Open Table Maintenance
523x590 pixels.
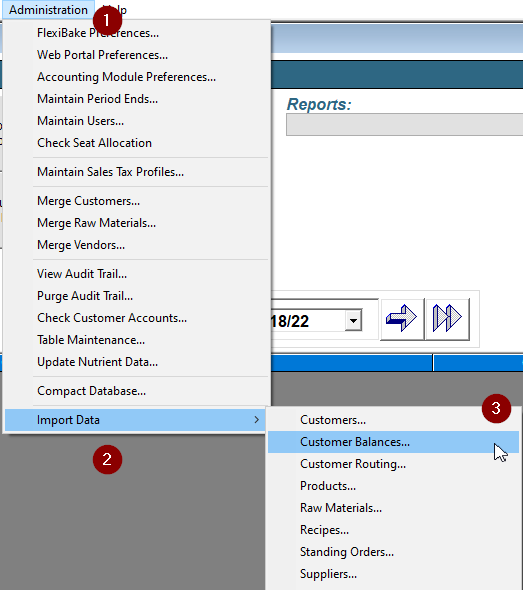[x=137, y=340]
